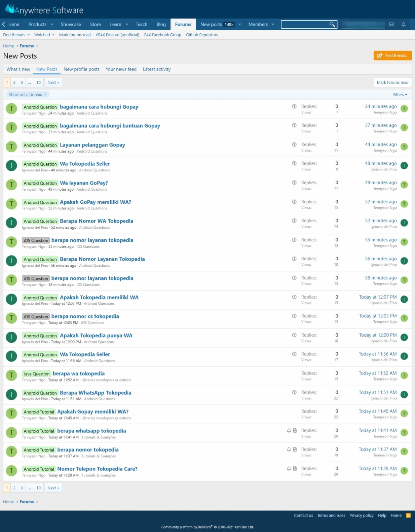Click the Anywhere Software logo
415x532 pixels.
point(44,9)
